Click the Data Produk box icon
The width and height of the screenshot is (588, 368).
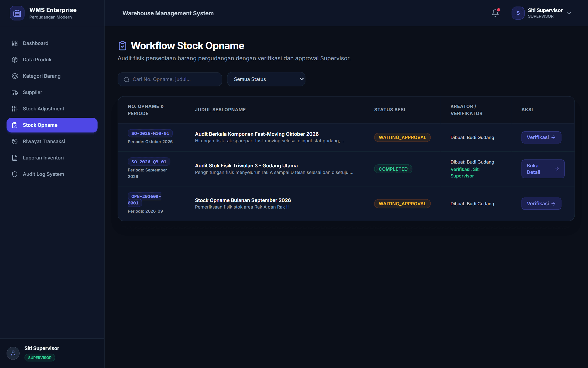15,60
